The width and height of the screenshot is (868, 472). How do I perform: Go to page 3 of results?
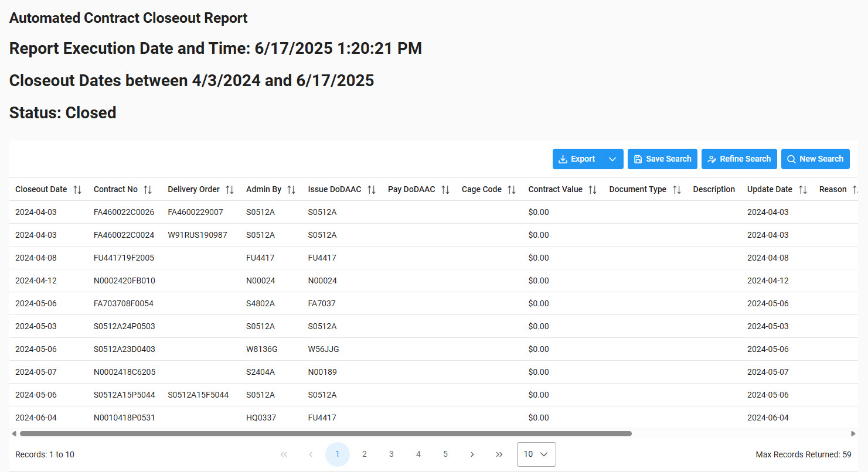[392, 454]
